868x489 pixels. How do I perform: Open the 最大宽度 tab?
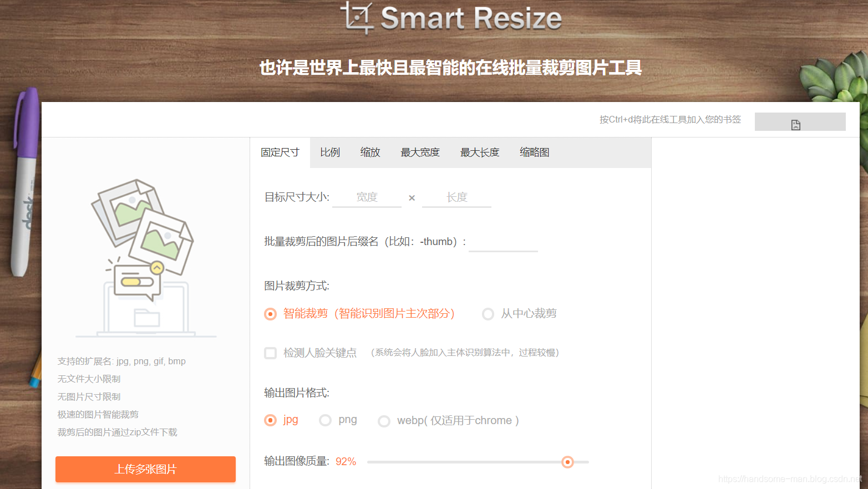(x=420, y=152)
